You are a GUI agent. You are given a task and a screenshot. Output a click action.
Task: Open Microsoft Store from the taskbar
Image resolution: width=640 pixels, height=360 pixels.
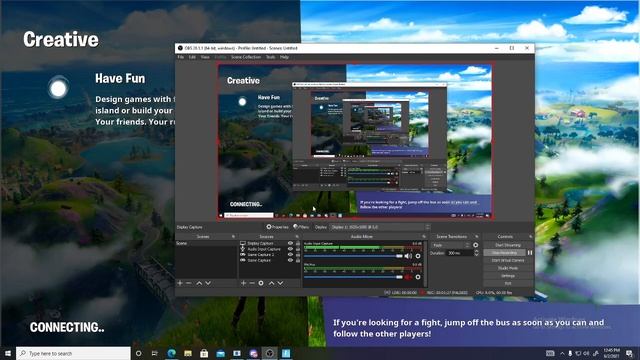204,353
